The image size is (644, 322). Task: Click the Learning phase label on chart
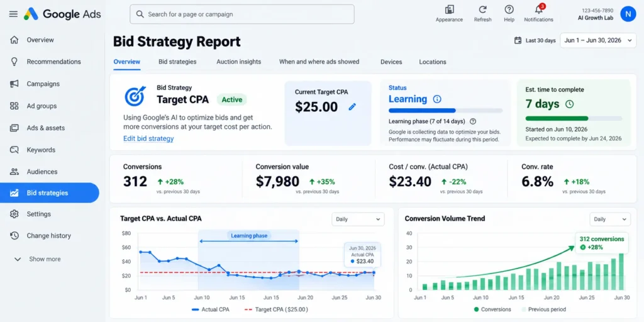click(249, 236)
